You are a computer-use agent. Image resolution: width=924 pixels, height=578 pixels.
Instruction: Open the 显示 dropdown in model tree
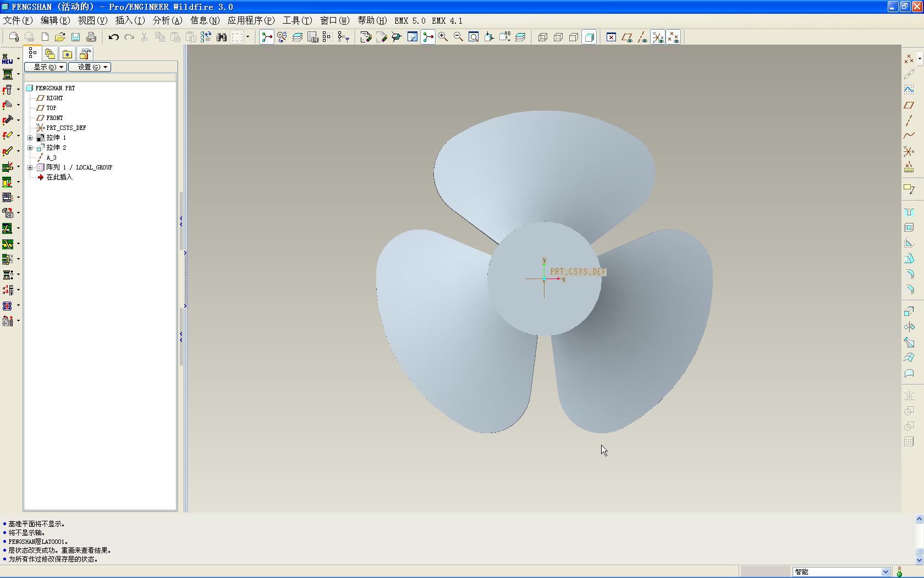(x=46, y=67)
